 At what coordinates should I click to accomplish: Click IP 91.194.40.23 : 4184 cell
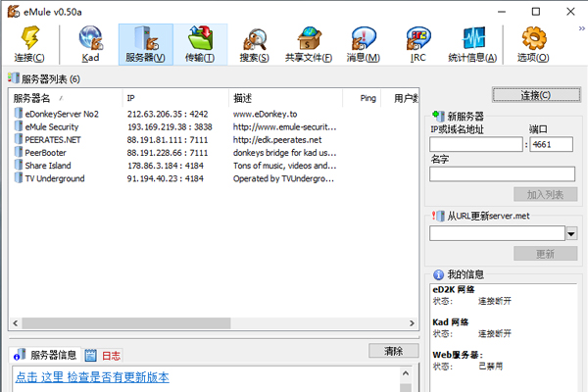[x=165, y=178]
